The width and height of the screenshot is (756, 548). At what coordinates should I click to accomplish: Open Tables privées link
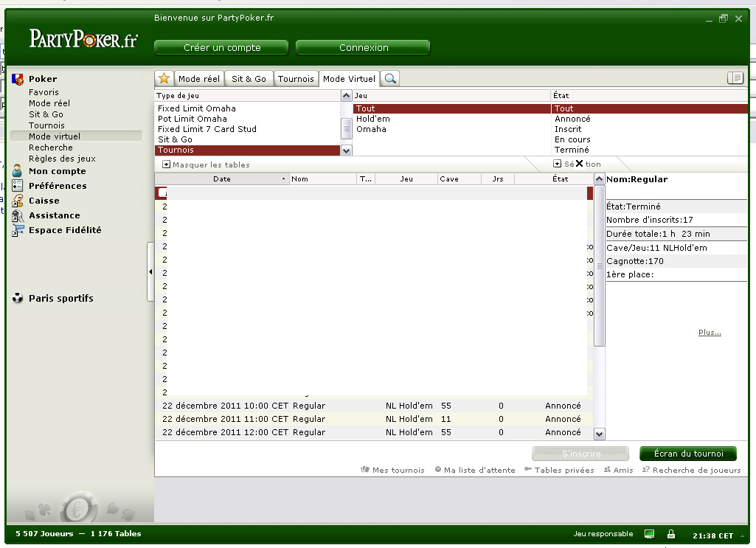pos(564,470)
